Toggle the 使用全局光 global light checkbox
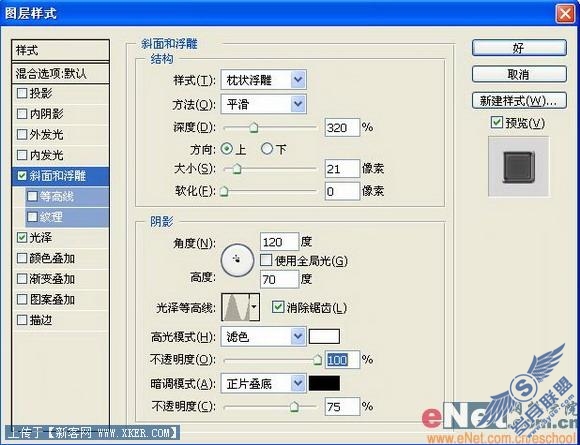This screenshot has width=580, height=445. pos(266,260)
